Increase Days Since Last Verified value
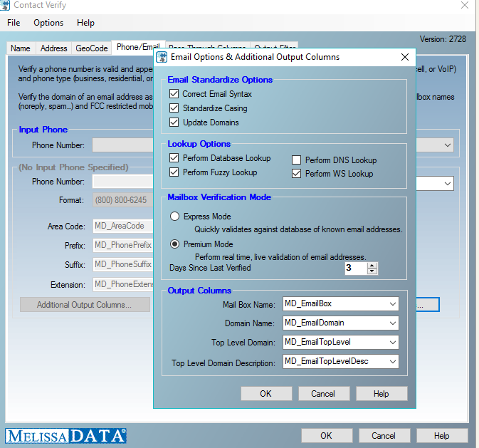This screenshot has width=479, height=448. click(x=372, y=266)
